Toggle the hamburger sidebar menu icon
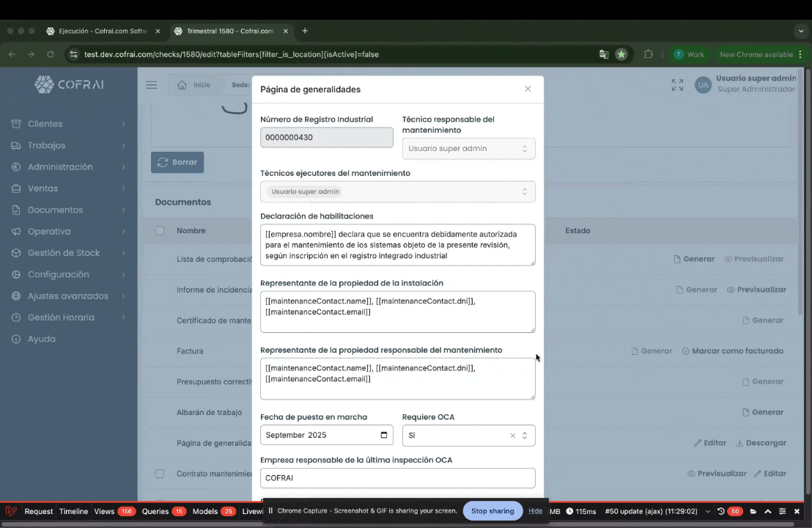 pos(151,85)
